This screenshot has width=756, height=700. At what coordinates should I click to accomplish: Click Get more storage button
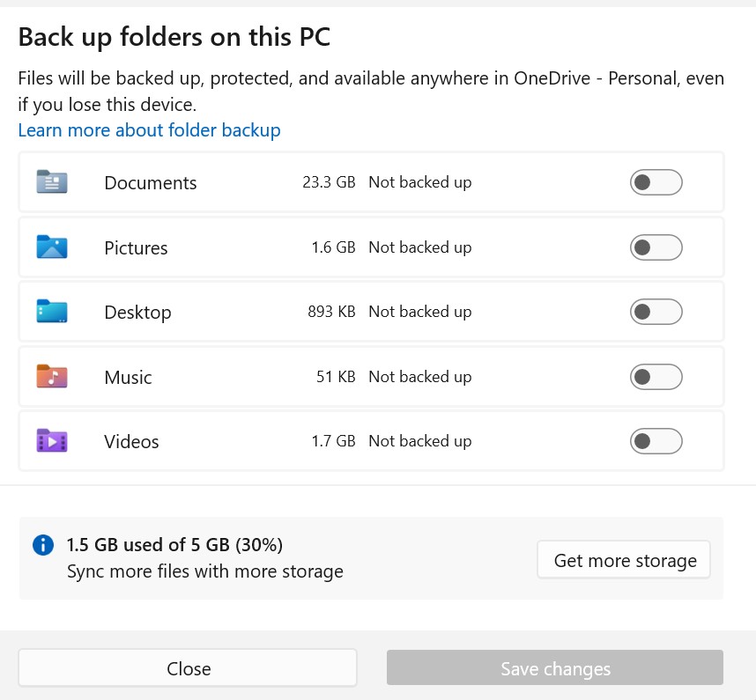click(624, 560)
